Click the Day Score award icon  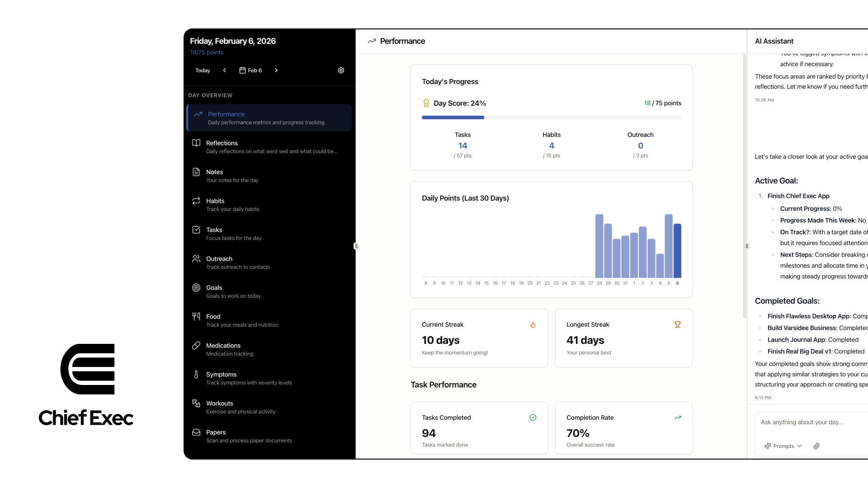(426, 103)
